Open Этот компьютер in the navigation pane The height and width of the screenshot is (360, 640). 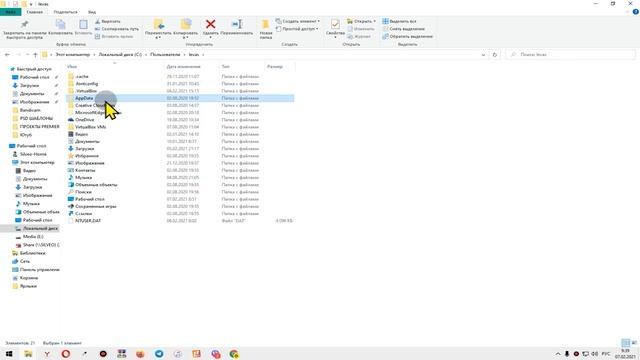(x=37, y=162)
